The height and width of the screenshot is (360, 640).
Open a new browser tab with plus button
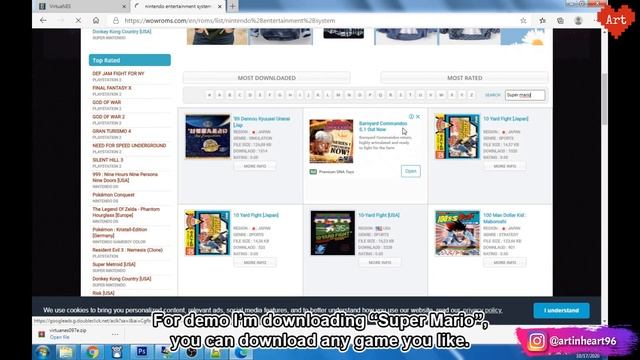[x=232, y=6]
